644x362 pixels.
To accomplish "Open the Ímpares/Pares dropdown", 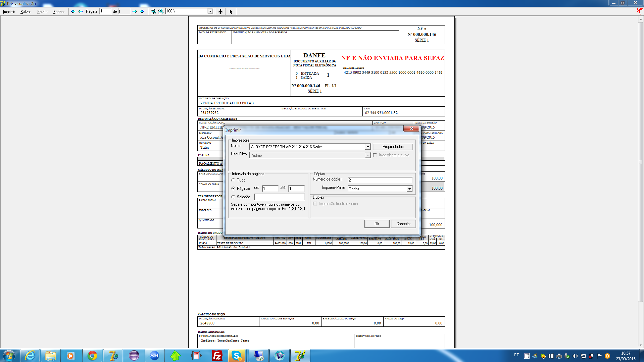I will pos(409,189).
